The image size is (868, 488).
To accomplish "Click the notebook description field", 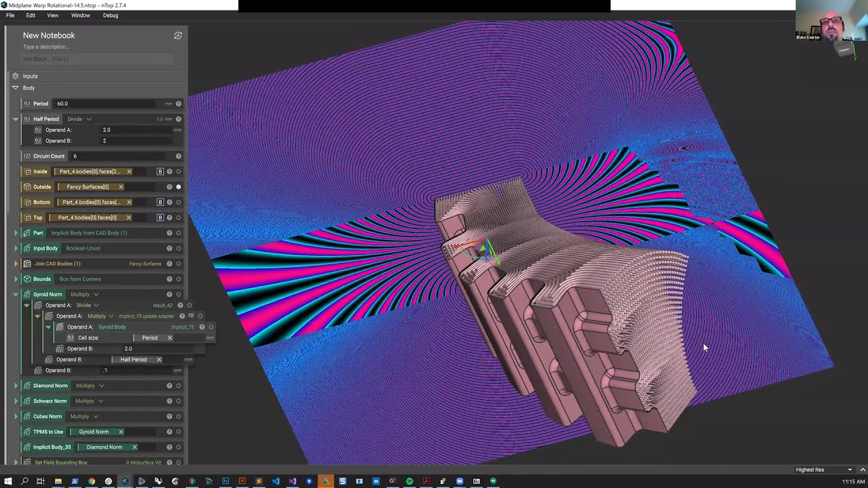I will (46, 47).
